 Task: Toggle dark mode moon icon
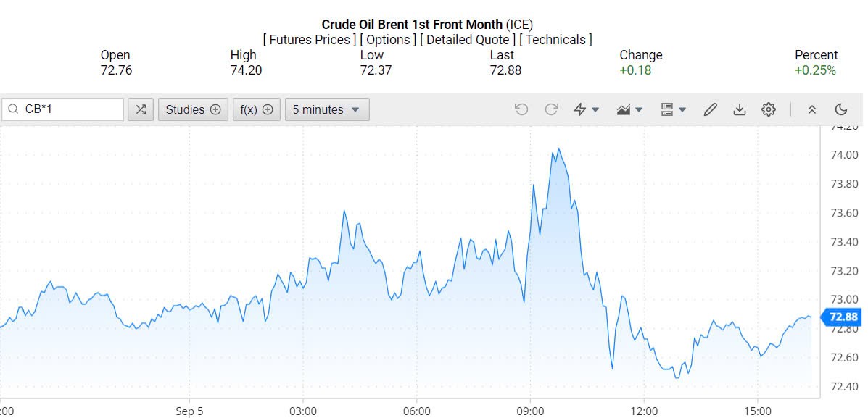coord(841,109)
